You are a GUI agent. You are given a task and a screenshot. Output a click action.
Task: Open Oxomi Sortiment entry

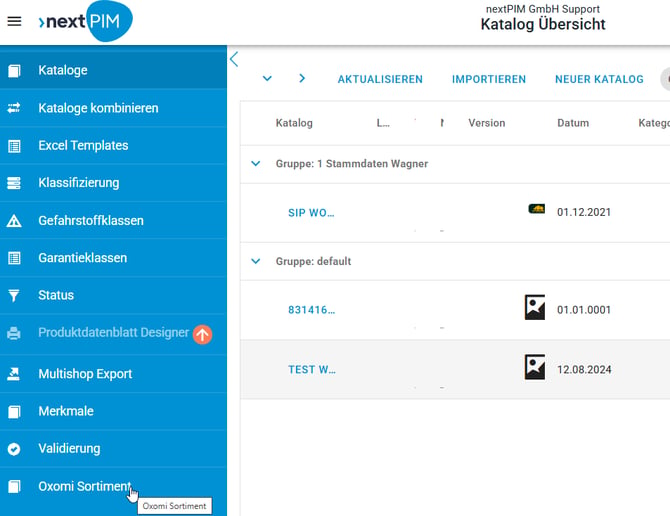(113, 487)
